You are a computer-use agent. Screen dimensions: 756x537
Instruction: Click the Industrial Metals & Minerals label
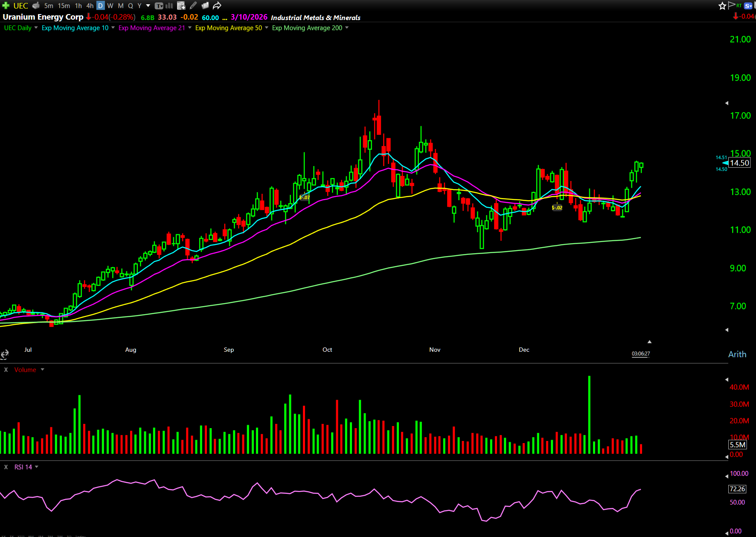tap(315, 18)
